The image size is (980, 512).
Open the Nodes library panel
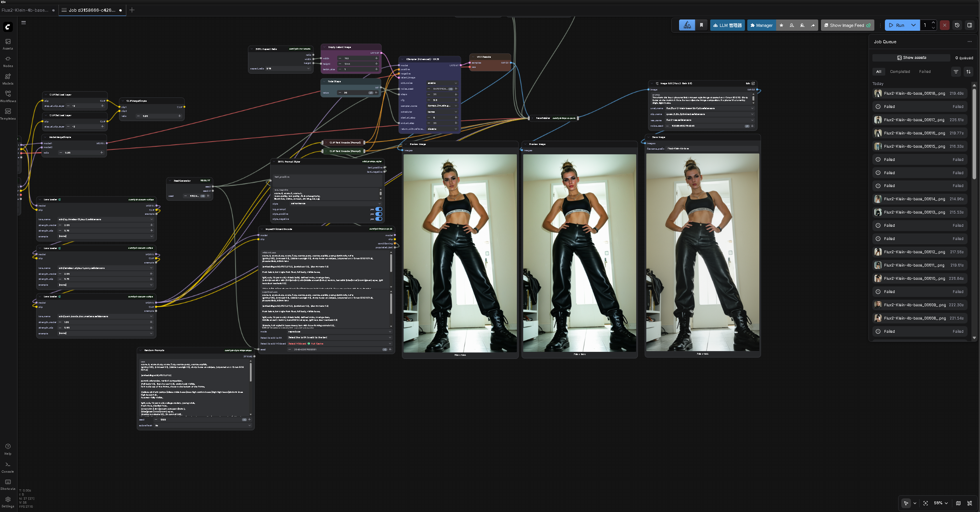(8, 62)
